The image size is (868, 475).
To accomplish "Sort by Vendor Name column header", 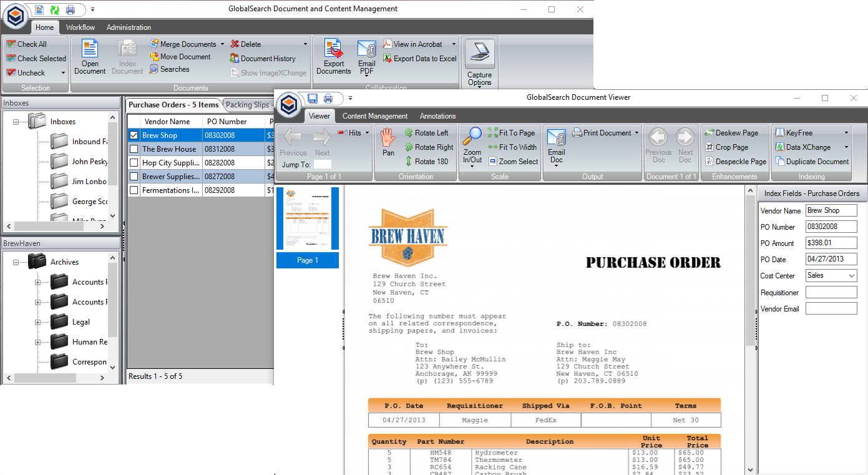I will [x=167, y=122].
